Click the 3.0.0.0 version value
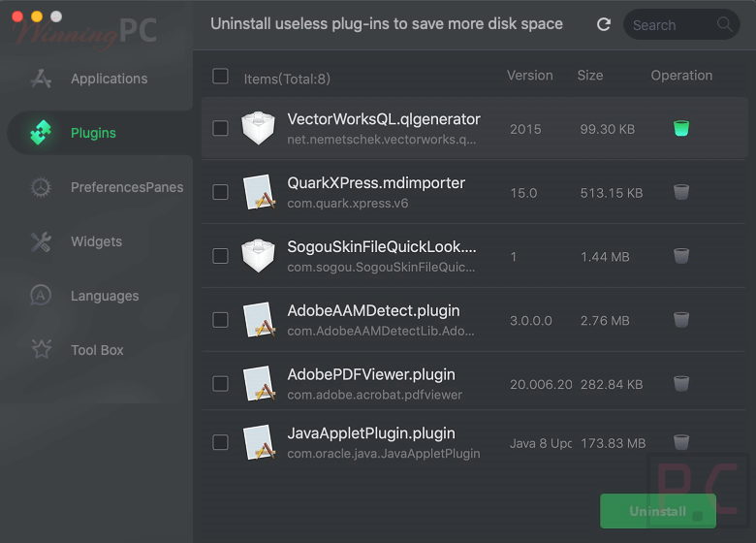This screenshot has height=543, width=756. (x=531, y=321)
